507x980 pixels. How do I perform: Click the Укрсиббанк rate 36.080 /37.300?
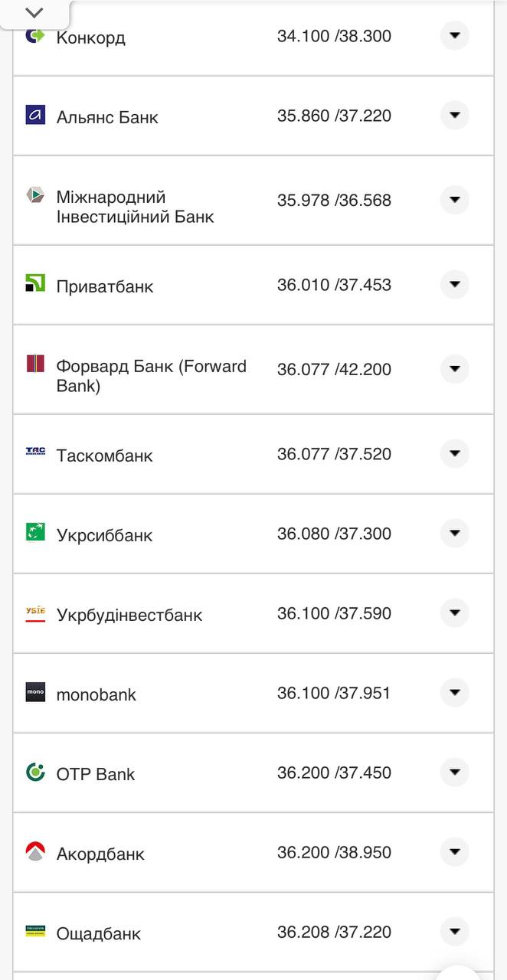point(334,534)
